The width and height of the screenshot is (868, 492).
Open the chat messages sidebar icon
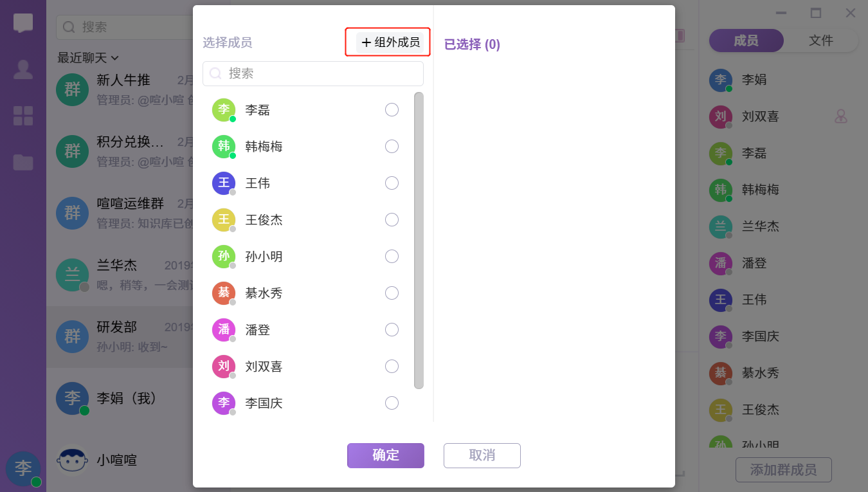pos(23,24)
